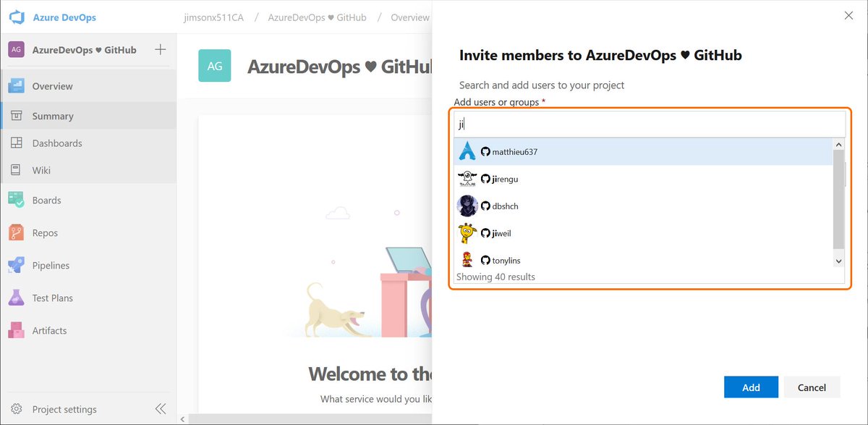Click the Add users or groups field
The width and height of the screenshot is (868, 425).
point(649,124)
